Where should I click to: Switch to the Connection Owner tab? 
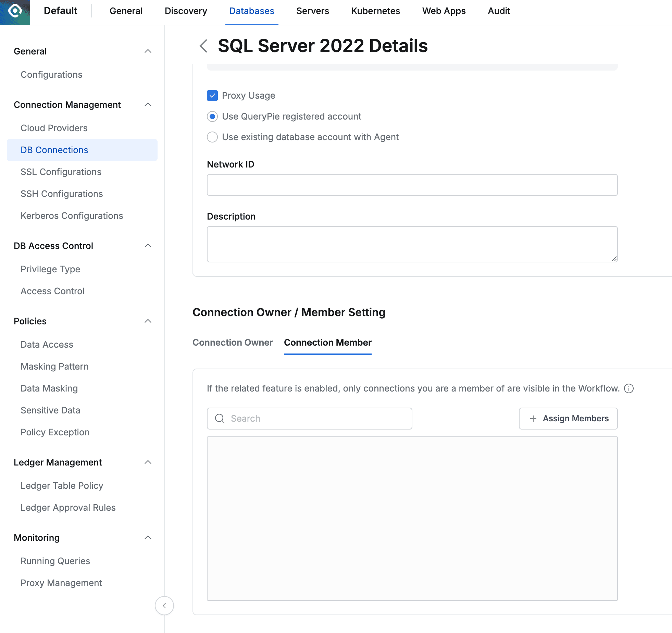click(x=233, y=342)
